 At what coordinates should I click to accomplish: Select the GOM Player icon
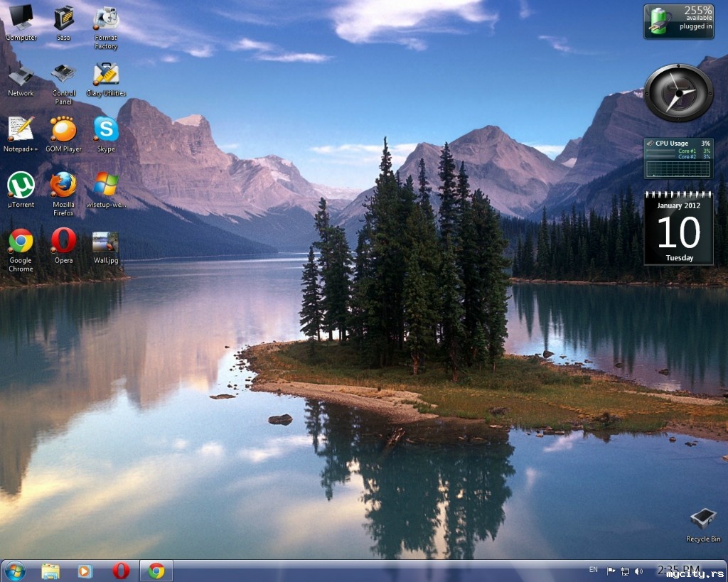(x=63, y=134)
